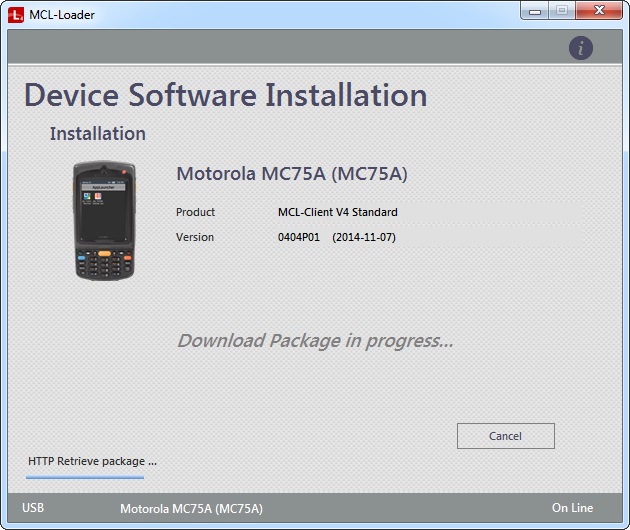The width and height of the screenshot is (630, 530).
Task: Select the MCL-Client V4 Standard product value
Action: (337, 212)
